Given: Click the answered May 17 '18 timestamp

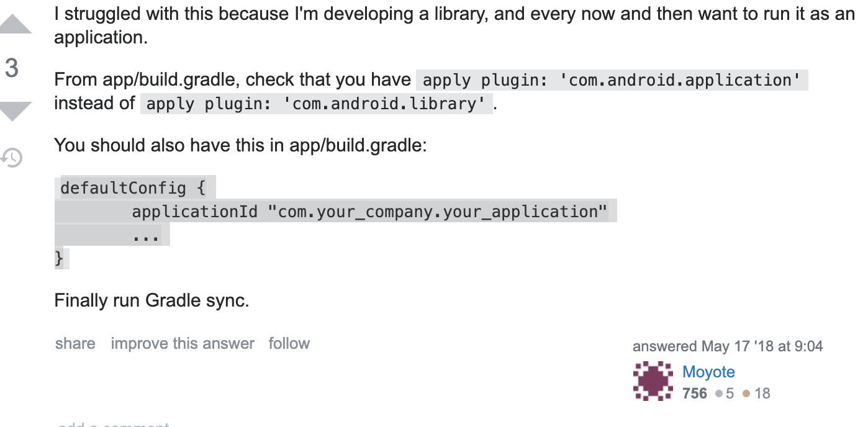Looking at the screenshot, I should (x=728, y=346).
